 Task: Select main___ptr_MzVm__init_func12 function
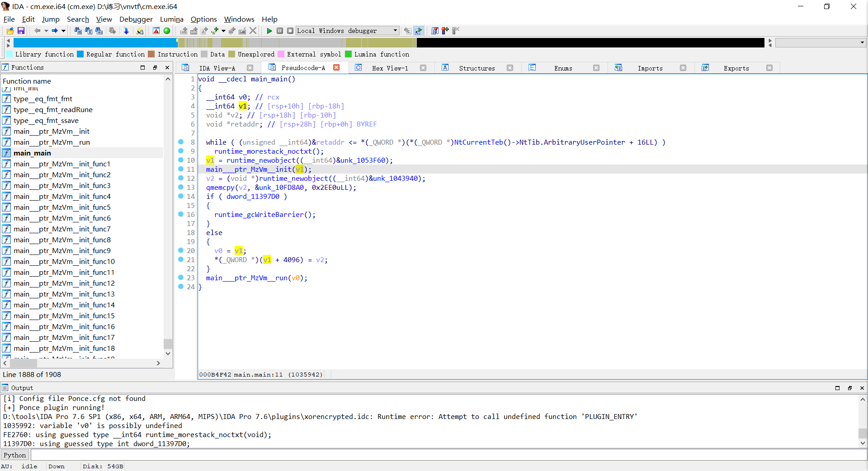pos(64,283)
